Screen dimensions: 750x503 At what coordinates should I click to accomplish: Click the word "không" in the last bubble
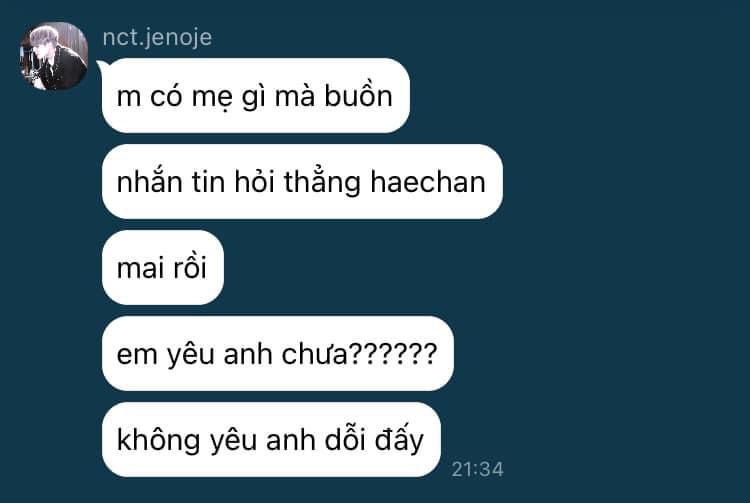(x=159, y=439)
